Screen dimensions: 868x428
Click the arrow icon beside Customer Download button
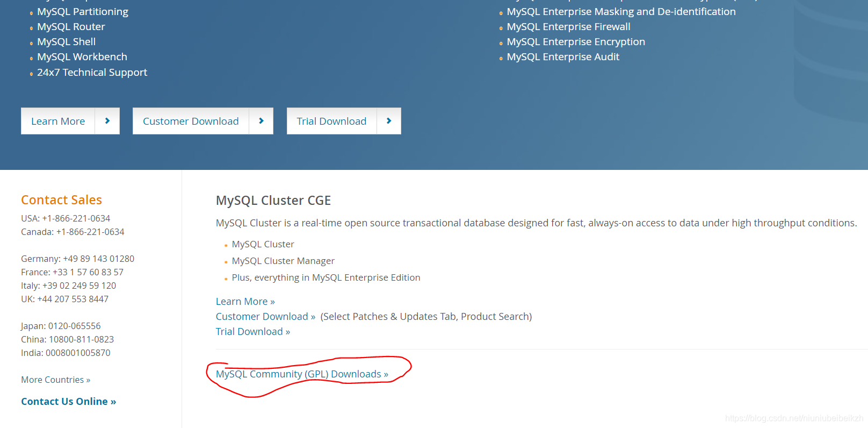pyautogui.click(x=261, y=121)
